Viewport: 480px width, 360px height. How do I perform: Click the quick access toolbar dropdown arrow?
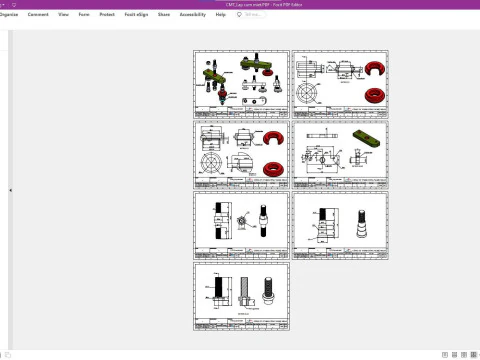[x=3, y=5]
